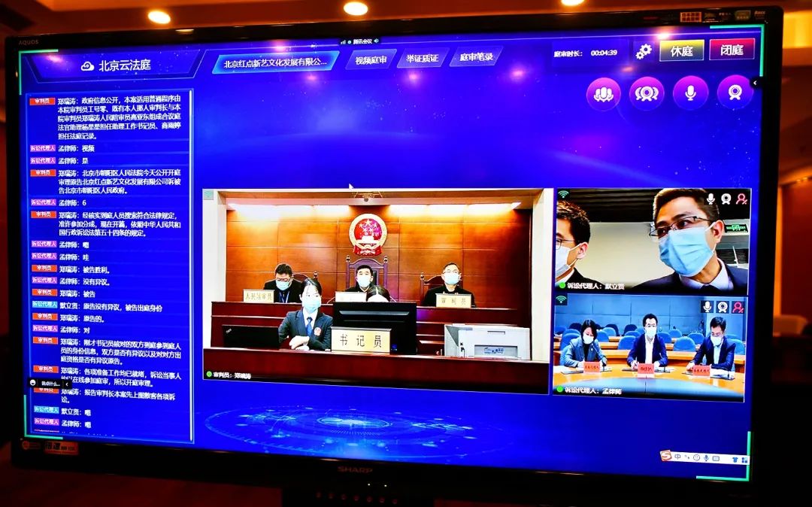Viewport: 812px width, 507px height.
Task: Click the group microphone round button
Action: pyautogui.click(x=603, y=93)
